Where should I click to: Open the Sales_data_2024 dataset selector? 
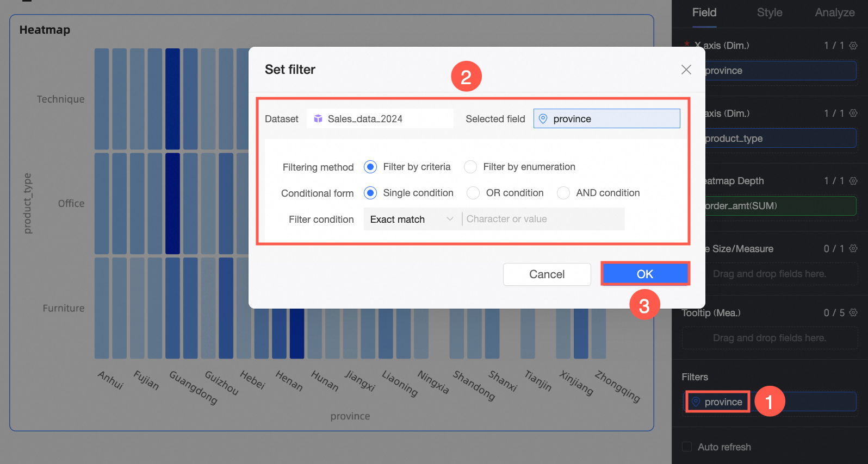pos(380,118)
